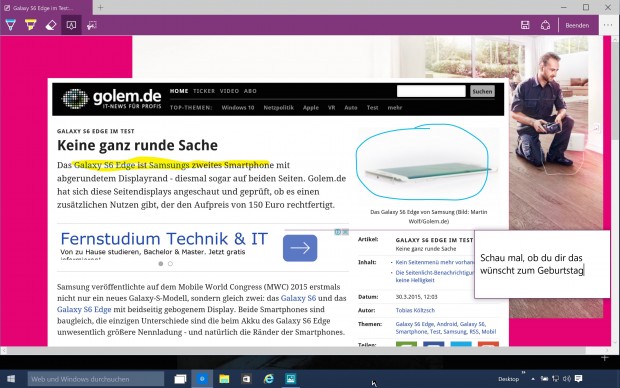Image resolution: width=620 pixels, height=388 pixels.
Task: Expand the Desktop toolbar chevron in taskbar
Action: coord(524,373)
